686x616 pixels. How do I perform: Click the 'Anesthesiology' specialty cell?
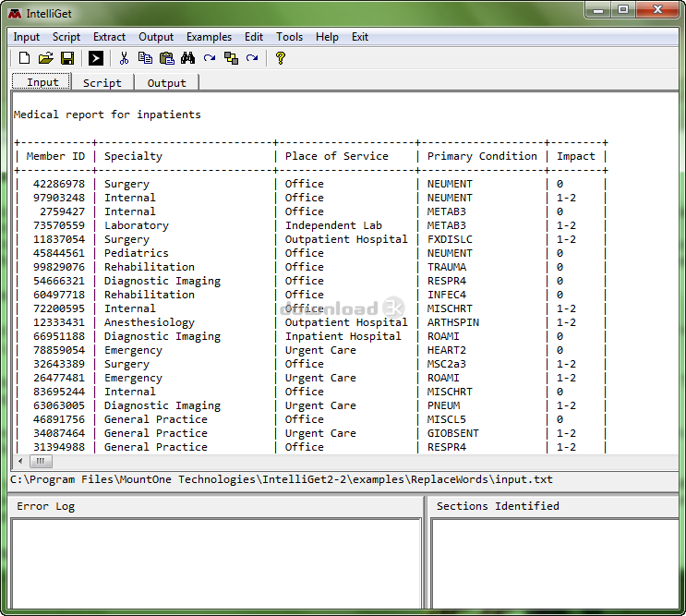tap(150, 323)
